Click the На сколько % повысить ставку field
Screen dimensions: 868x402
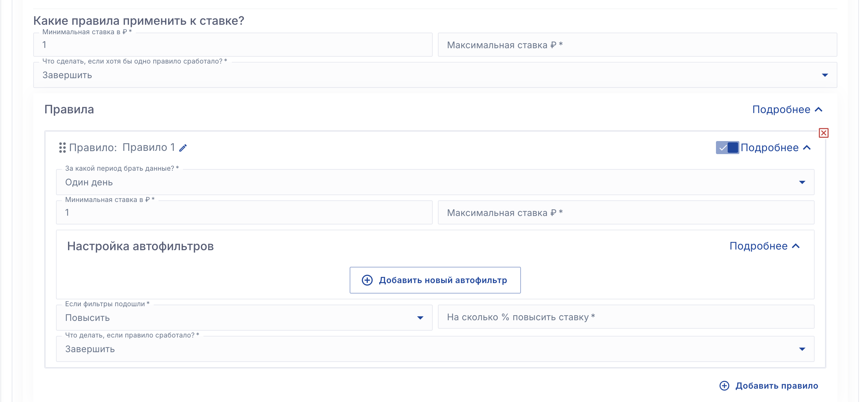click(x=626, y=317)
